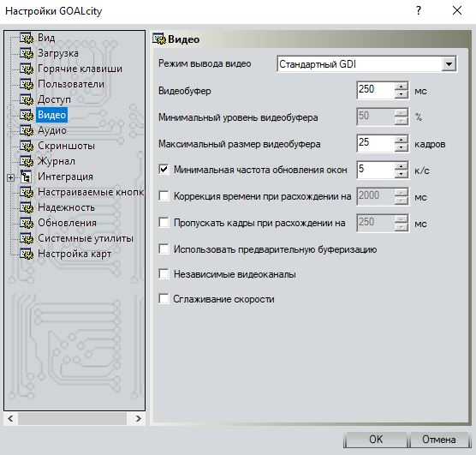Click the tree panel horizontal scrollbar right arrow
Viewport: 476px width, 455px height.
[139, 418]
